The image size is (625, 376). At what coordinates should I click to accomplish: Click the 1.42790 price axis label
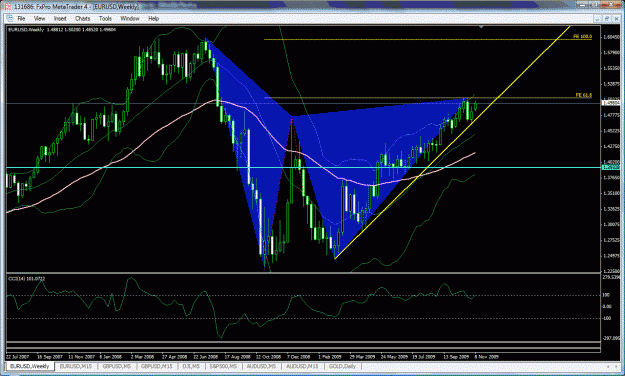coord(611,146)
